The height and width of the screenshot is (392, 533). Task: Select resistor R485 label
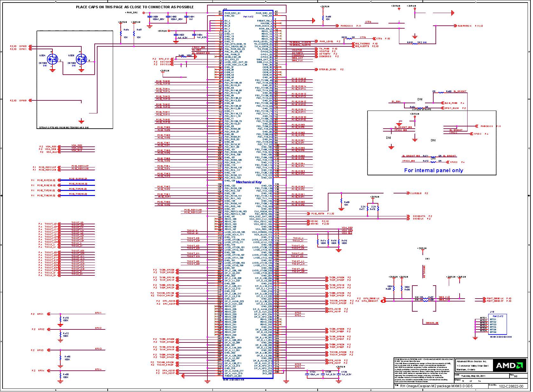[389, 289]
